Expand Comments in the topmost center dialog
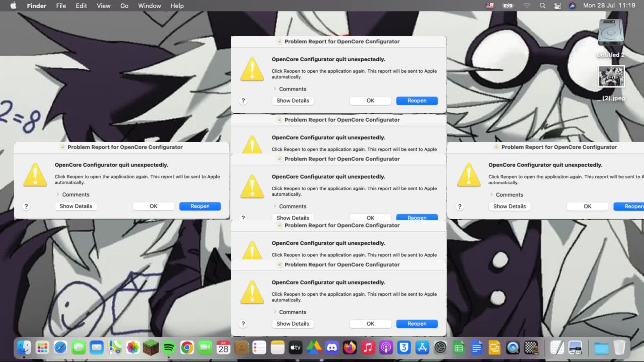This screenshot has width=644, height=362. 275,89
